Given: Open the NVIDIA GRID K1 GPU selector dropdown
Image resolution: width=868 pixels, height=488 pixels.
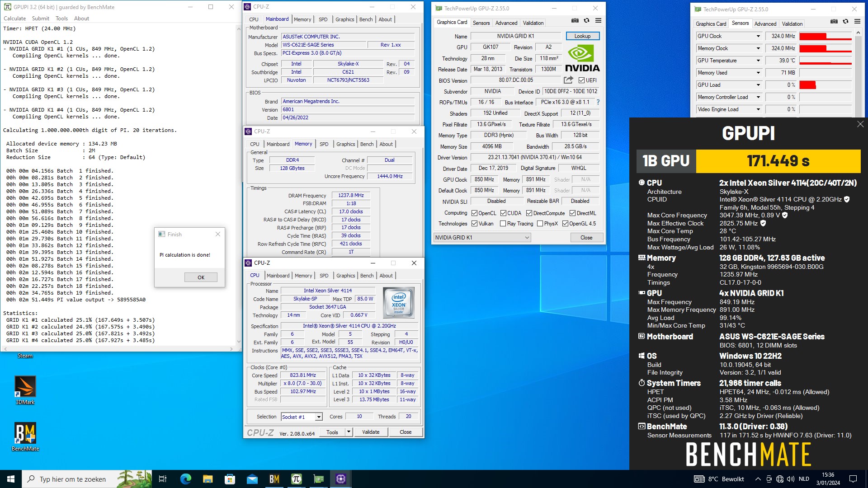Looking at the screenshot, I should (482, 238).
